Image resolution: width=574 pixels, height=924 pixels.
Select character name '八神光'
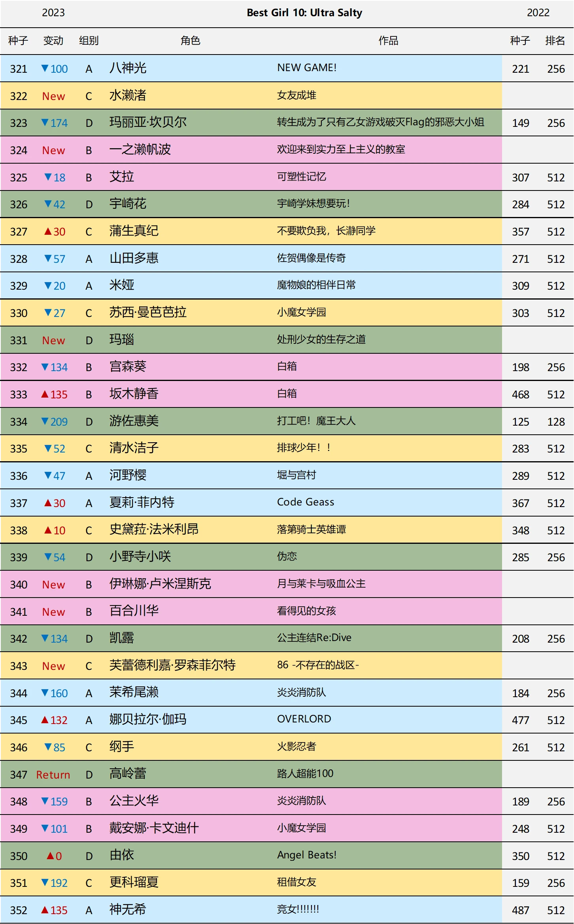(128, 68)
